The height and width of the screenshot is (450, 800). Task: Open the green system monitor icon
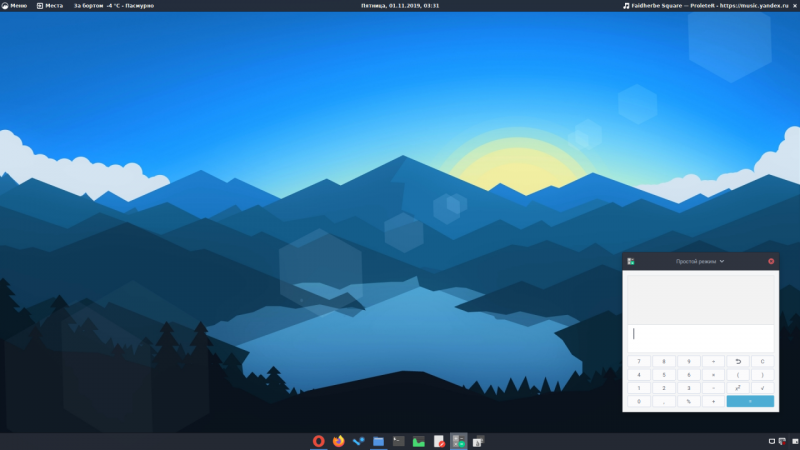coord(418,441)
